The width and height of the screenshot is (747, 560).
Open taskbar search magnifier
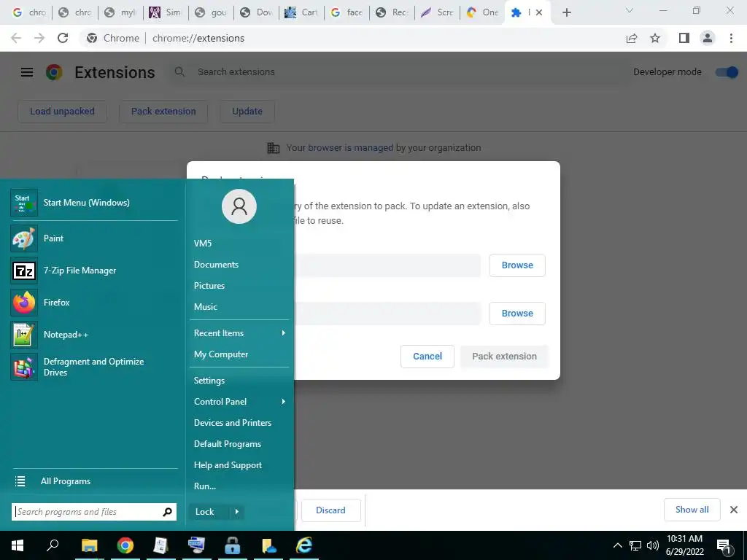(53, 545)
